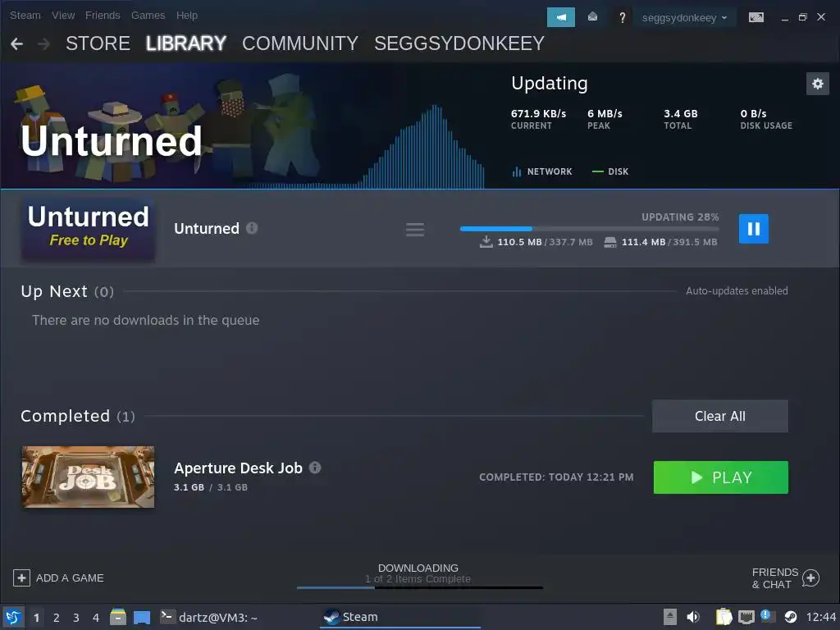Go to the STORE tab
840x630 pixels.
coord(98,43)
